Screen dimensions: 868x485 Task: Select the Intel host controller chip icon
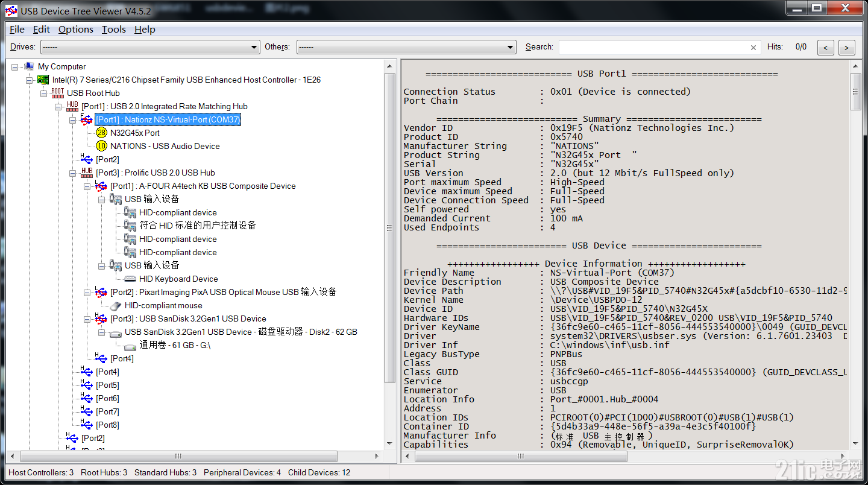coord(43,80)
